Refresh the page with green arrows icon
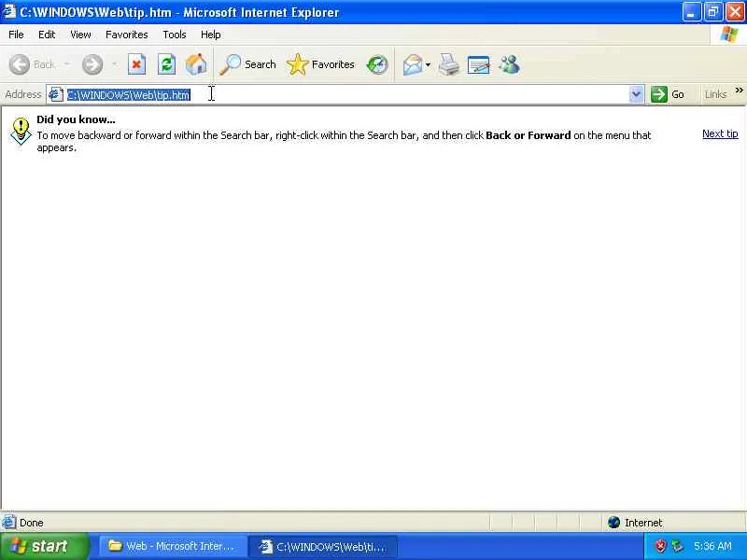 click(x=167, y=64)
